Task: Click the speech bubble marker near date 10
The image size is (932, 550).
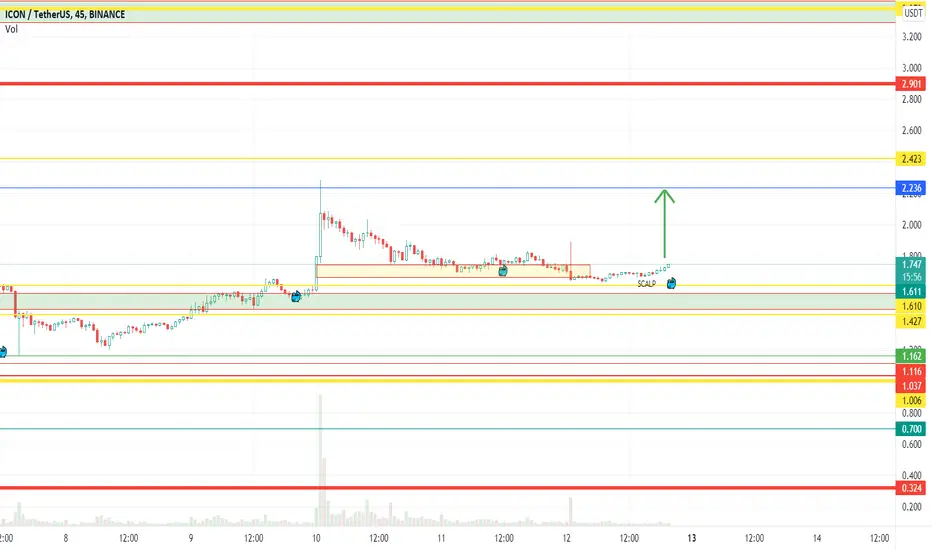Action: coord(296,296)
